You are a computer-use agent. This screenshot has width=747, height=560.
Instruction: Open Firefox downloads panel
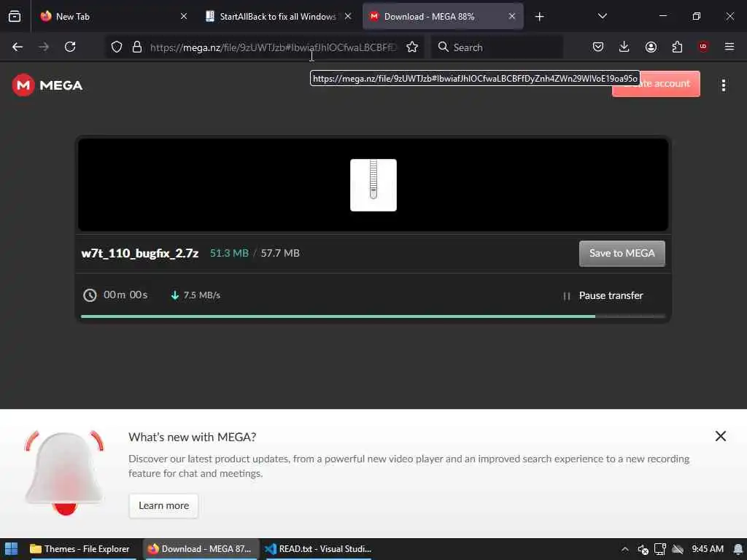(x=624, y=47)
